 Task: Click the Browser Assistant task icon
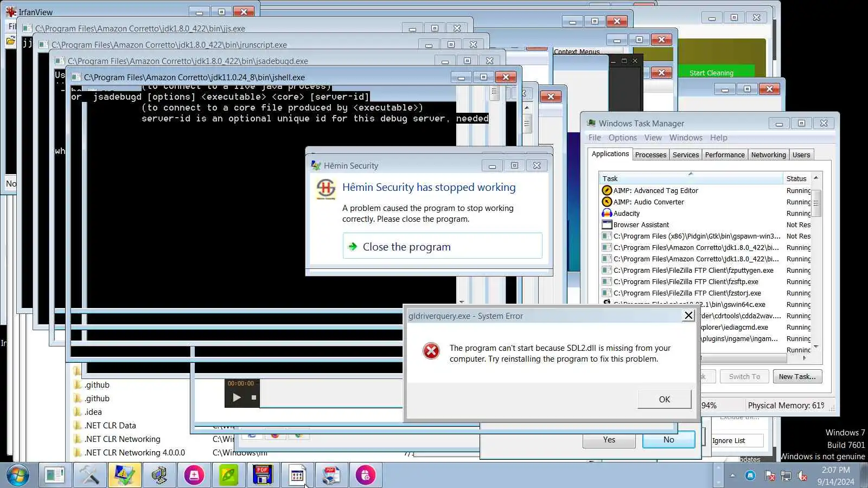pyautogui.click(x=607, y=224)
